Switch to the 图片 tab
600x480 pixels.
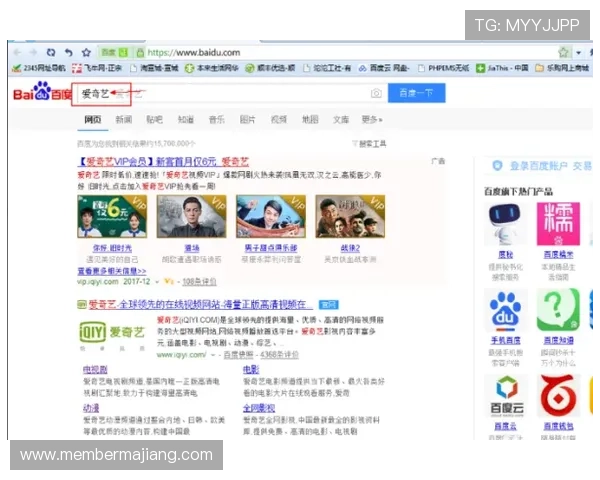[248, 120]
